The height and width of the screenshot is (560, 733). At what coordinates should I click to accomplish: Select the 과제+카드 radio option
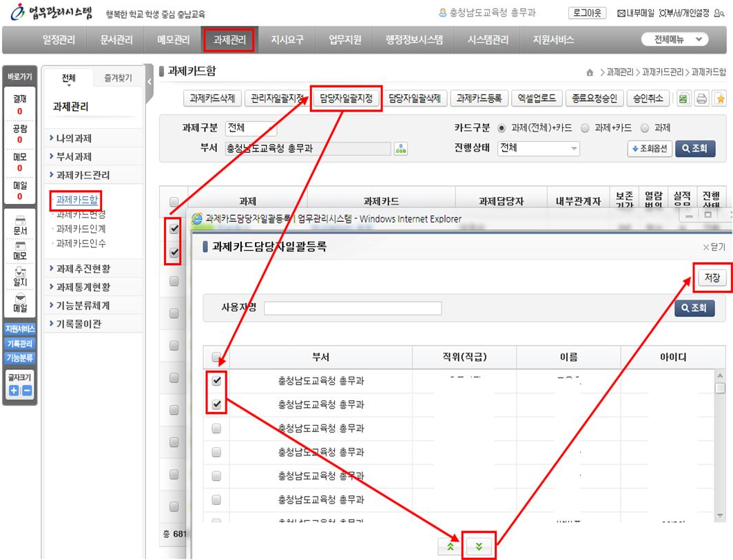tap(585, 128)
